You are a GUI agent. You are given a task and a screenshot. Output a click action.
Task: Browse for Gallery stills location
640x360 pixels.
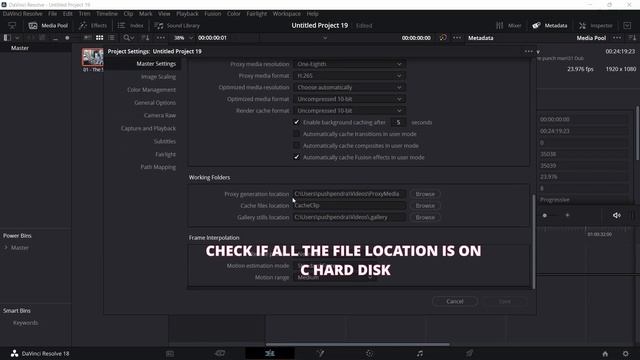pyautogui.click(x=425, y=217)
